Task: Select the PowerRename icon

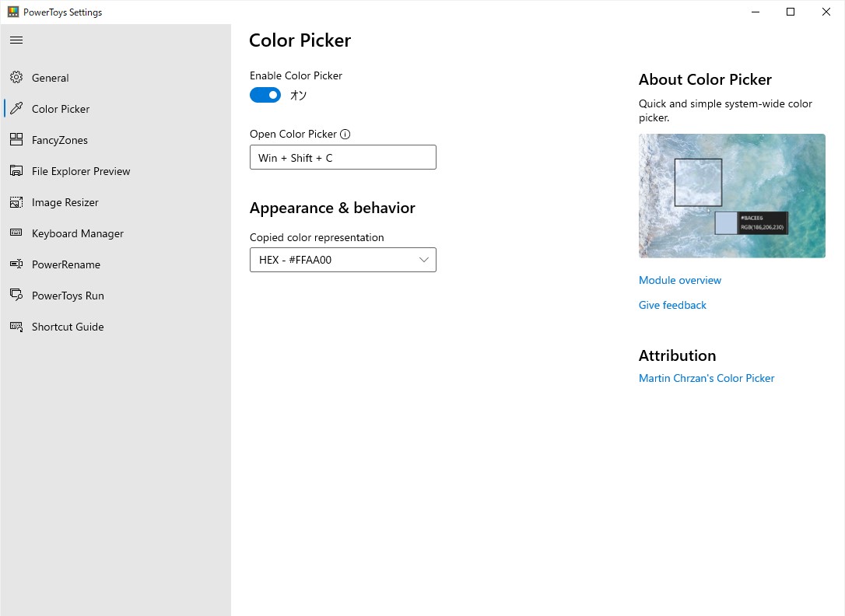Action: click(16, 264)
